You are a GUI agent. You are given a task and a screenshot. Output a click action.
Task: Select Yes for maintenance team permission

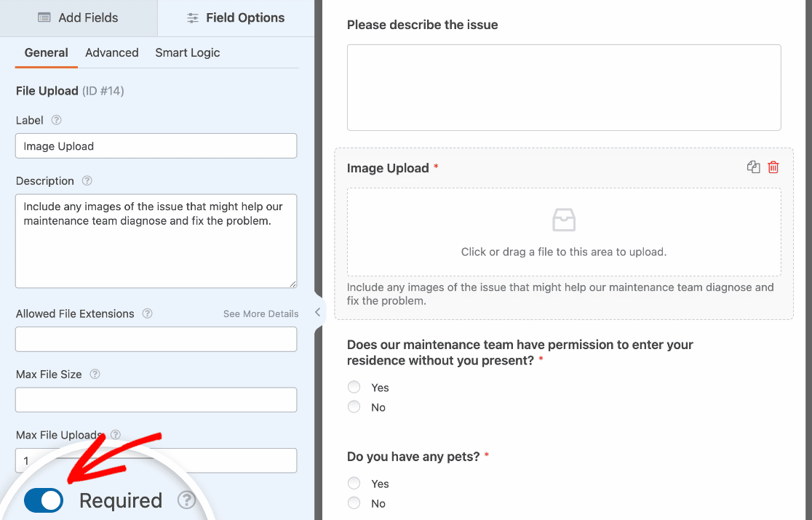(x=354, y=387)
